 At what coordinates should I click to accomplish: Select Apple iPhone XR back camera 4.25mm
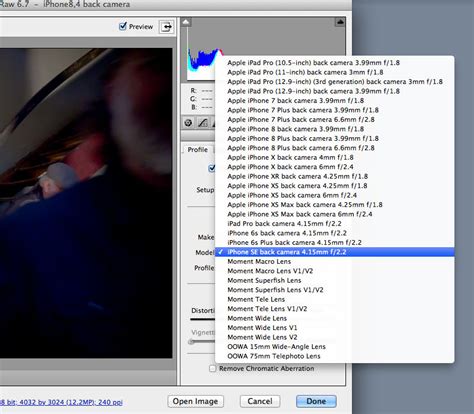tap(335, 176)
